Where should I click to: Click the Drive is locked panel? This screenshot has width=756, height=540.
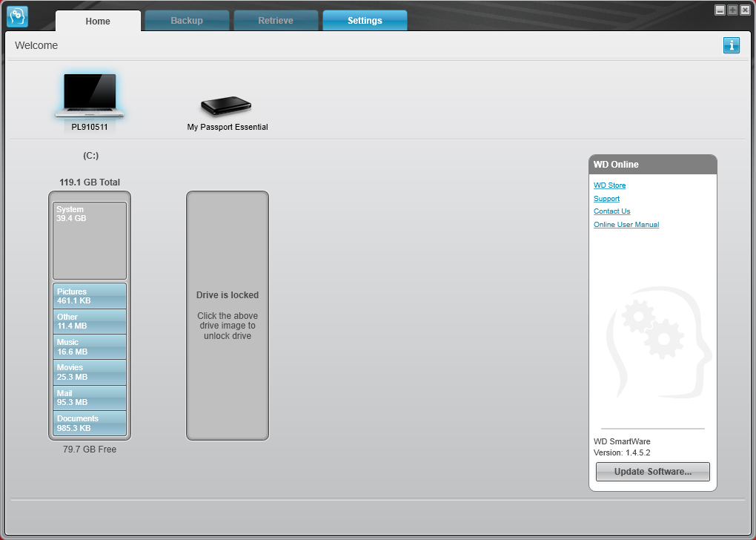pyautogui.click(x=228, y=315)
